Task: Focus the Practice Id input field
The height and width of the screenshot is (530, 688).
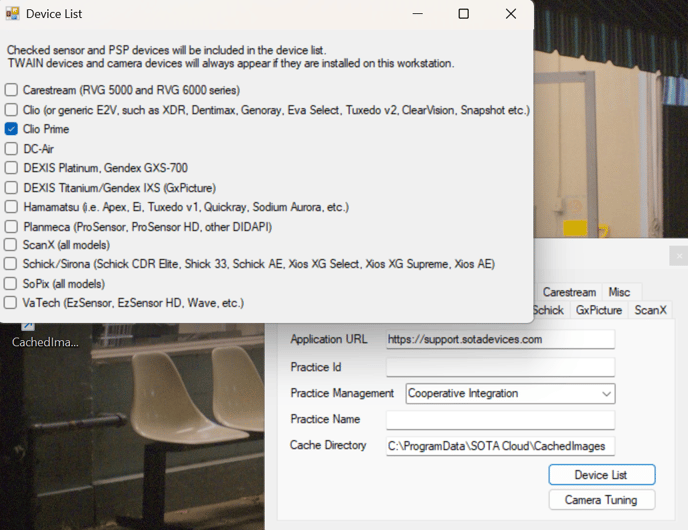Action: coord(500,367)
